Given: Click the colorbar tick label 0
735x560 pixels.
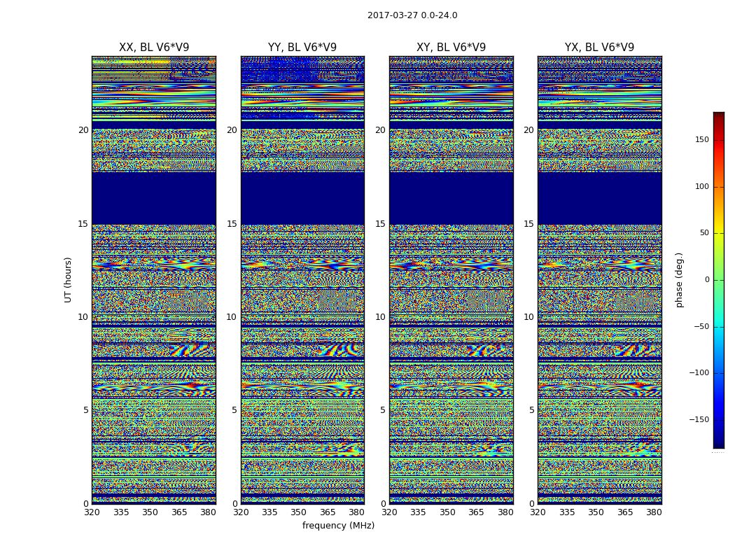Looking at the screenshot, I should point(706,280).
